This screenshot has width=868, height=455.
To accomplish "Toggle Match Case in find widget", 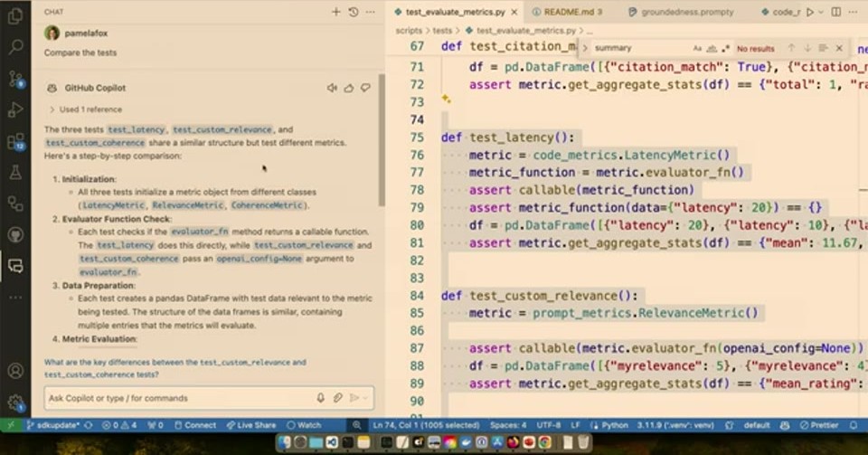I will (x=697, y=49).
